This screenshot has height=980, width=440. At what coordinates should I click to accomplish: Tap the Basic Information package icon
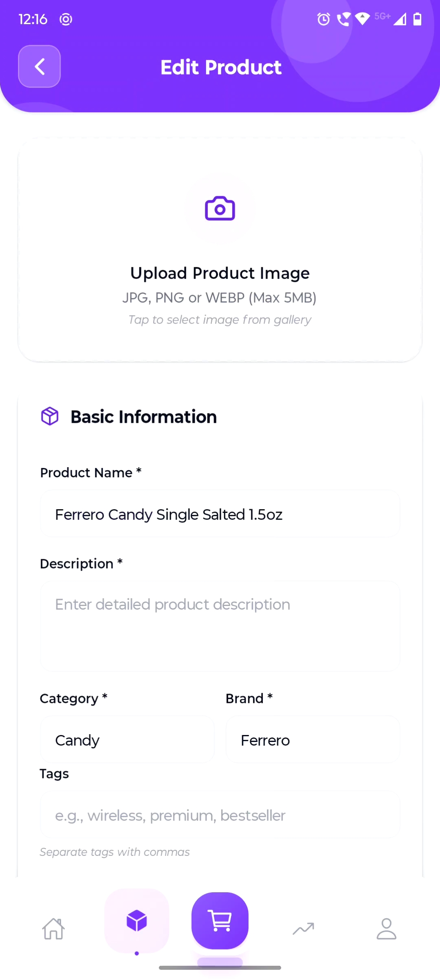pyautogui.click(x=50, y=416)
